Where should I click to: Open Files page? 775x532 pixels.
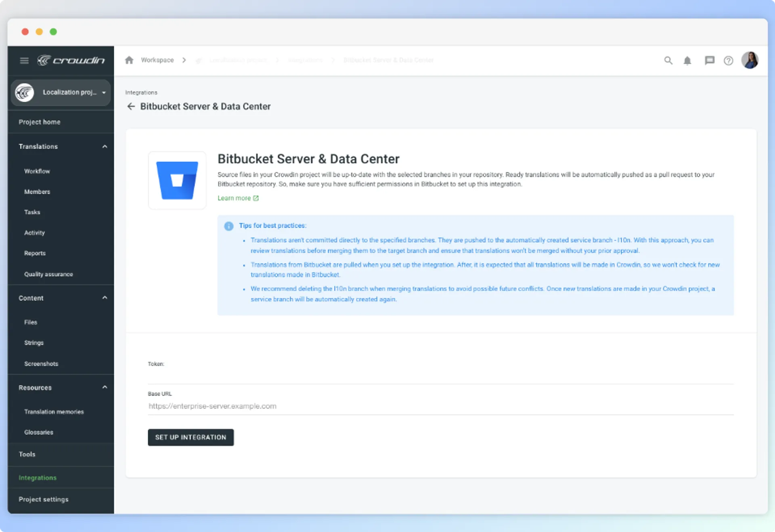coord(31,322)
